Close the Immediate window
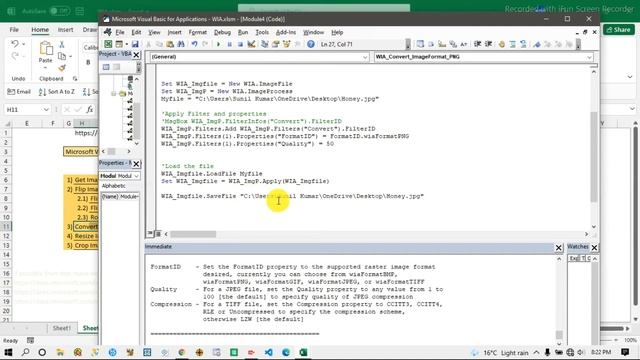640x360 pixels. pos(558,247)
